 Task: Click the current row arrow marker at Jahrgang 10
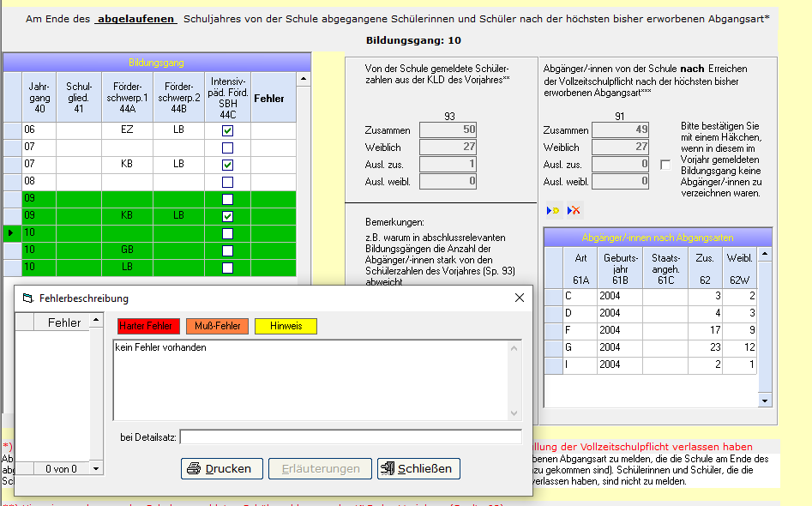point(11,233)
